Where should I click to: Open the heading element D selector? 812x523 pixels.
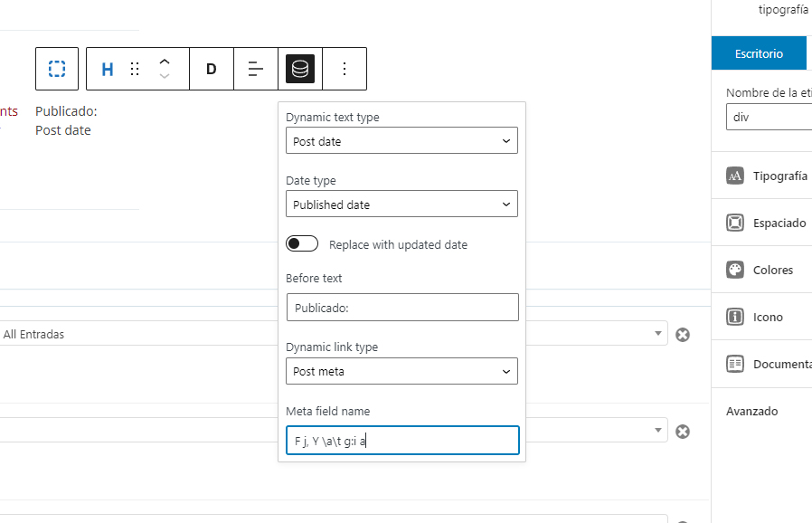(x=212, y=69)
